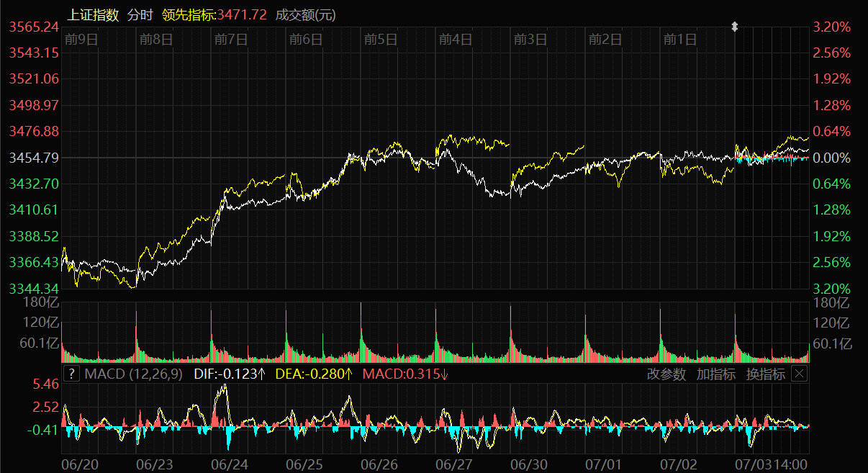The height and width of the screenshot is (473, 868).
Task: Click the 领先指标 value label
Action: point(214,14)
